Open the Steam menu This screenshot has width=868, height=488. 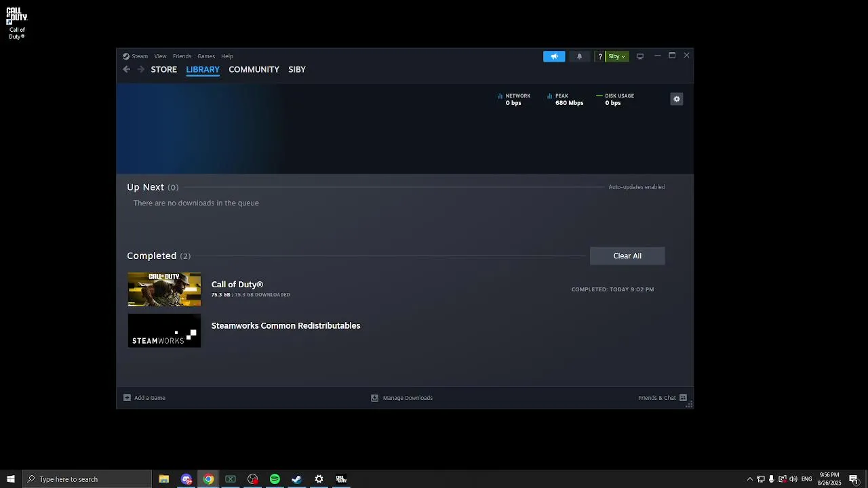[x=136, y=56]
